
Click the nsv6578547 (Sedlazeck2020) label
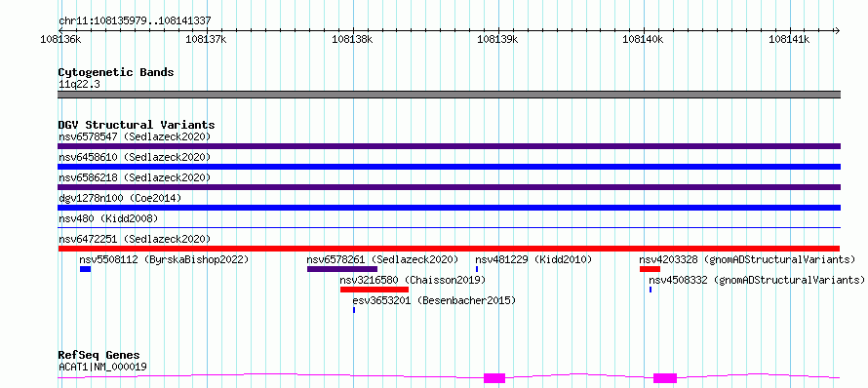(x=135, y=136)
